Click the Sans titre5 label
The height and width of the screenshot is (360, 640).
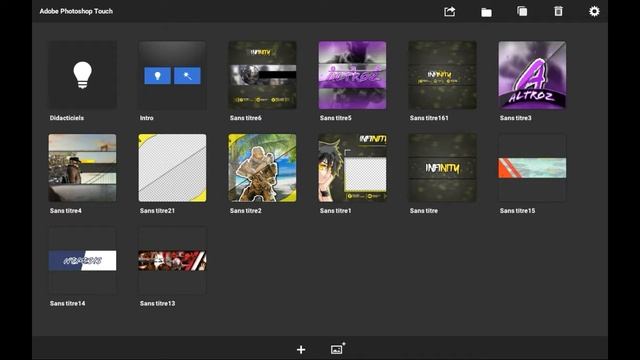pyautogui.click(x=336, y=118)
